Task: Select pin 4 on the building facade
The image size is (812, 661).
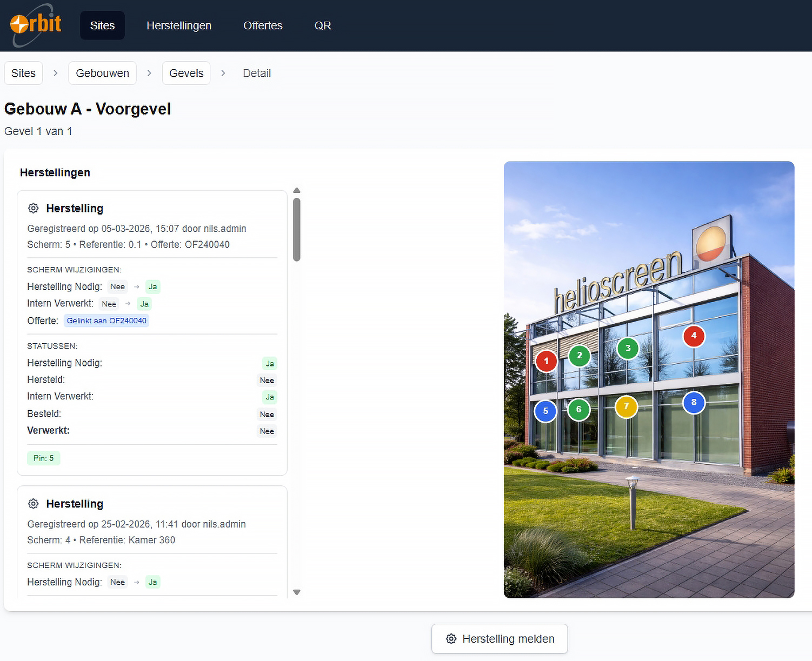Action: point(694,336)
